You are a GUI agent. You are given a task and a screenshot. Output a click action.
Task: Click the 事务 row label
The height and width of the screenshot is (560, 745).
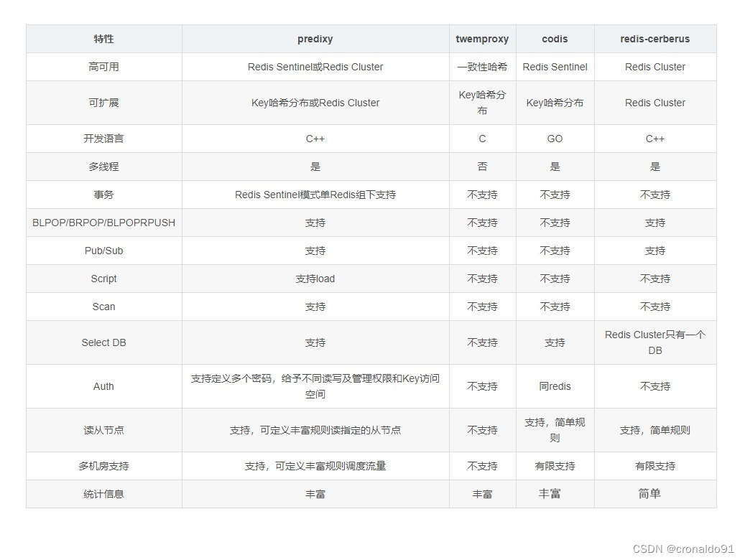[103, 195]
